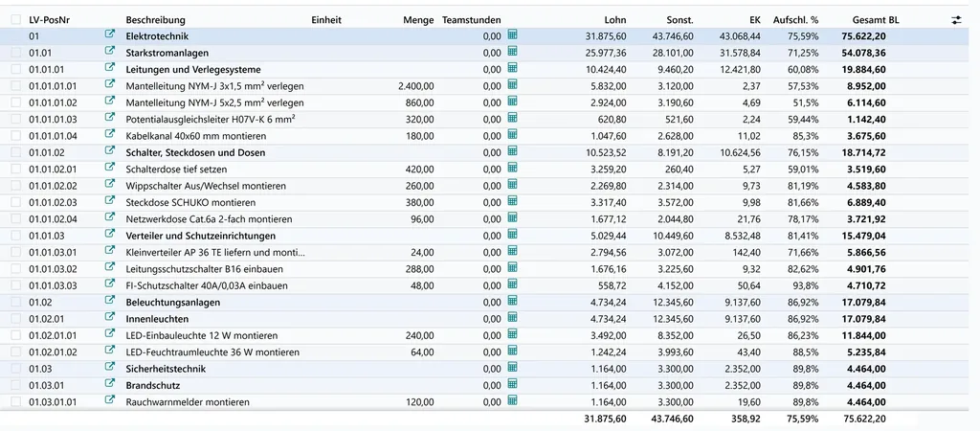The width and height of the screenshot is (980, 431).
Task: Check the box for position 01
Action: tap(15, 36)
